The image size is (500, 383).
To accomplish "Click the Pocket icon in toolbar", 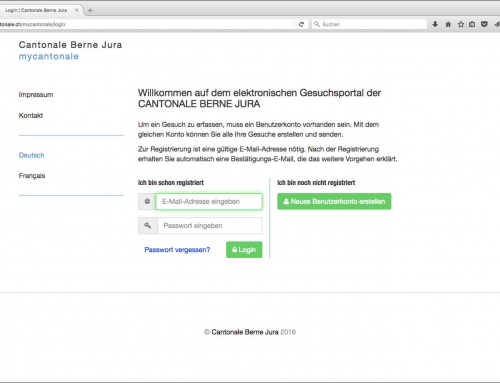I will (x=484, y=24).
